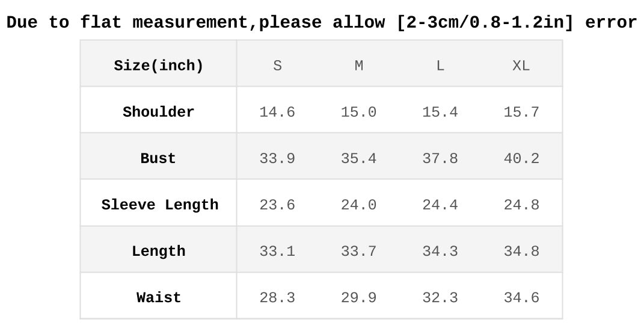Click the Size(inch) header cell
Viewport: 644px width, 325px height.
pyautogui.click(x=159, y=66)
